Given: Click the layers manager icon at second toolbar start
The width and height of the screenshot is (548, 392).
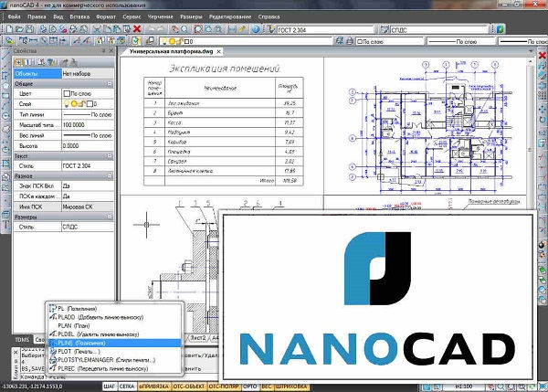Looking at the screenshot, I should 9,41.
